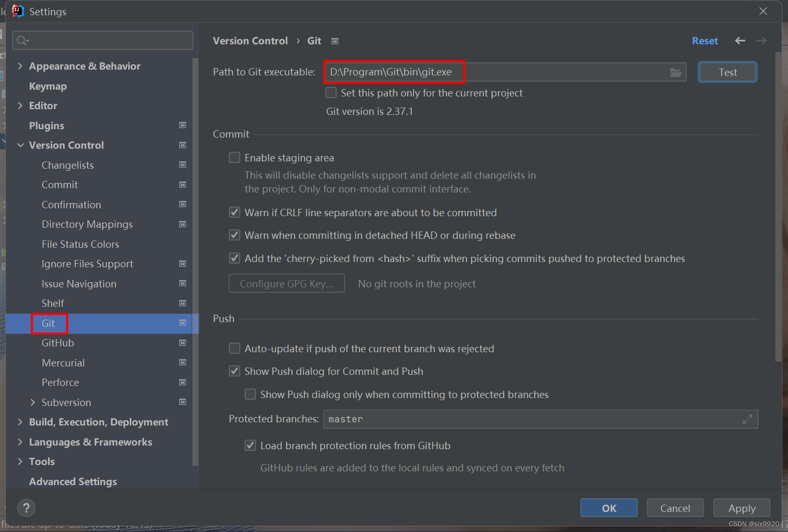The height and width of the screenshot is (532, 788).
Task: Click the settings search field
Action: point(103,41)
